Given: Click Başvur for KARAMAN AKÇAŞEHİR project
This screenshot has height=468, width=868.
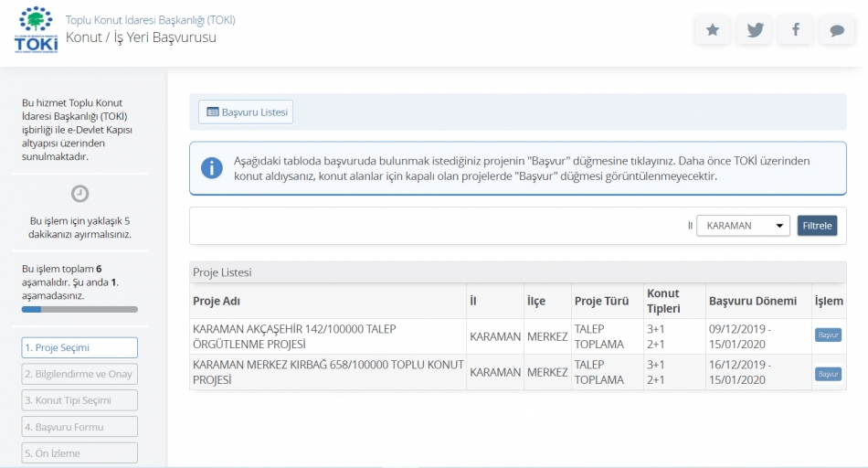Looking at the screenshot, I should [828, 335].
